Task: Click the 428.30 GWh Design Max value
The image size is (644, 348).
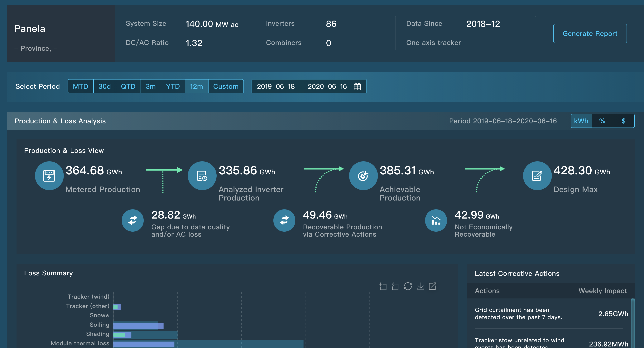Action: pos(582,171)
